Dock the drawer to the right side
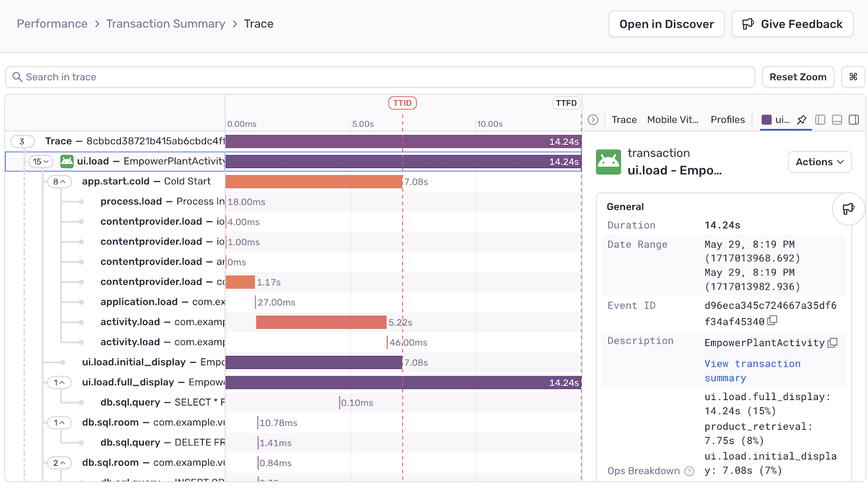Screen dimensions: 868x488 click(853, 120)
